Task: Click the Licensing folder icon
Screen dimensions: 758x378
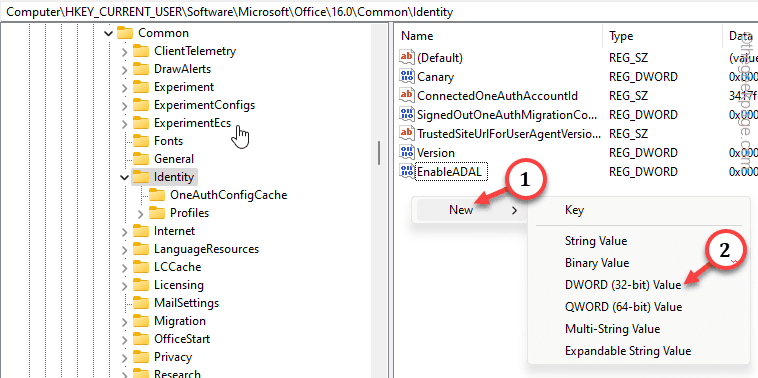Action: [x=141, y=285]
